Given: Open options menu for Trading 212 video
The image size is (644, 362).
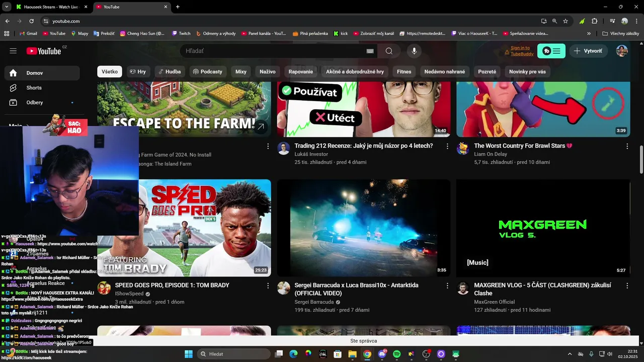Looking at the screenshot, I should 447,146.
